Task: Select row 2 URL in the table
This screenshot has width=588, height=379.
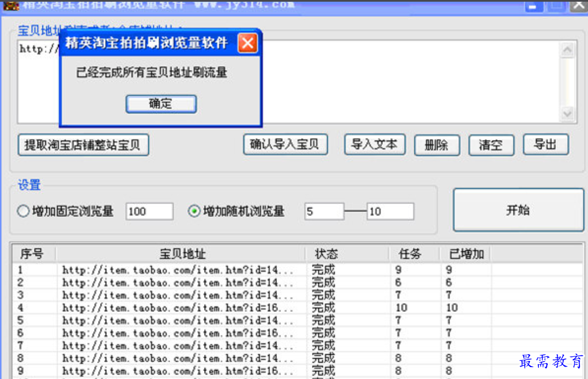Action: tap(178, 283)
